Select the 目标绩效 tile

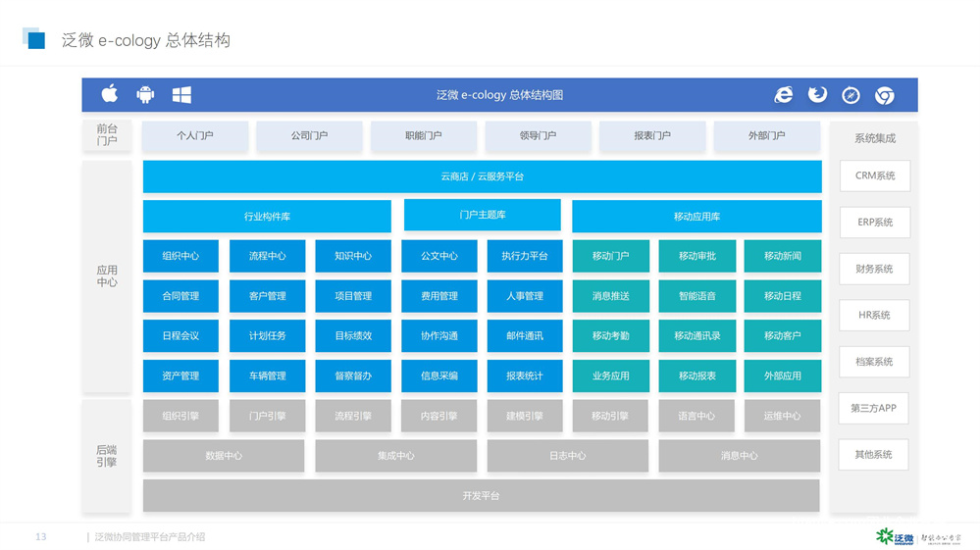[x=353, y=336]
